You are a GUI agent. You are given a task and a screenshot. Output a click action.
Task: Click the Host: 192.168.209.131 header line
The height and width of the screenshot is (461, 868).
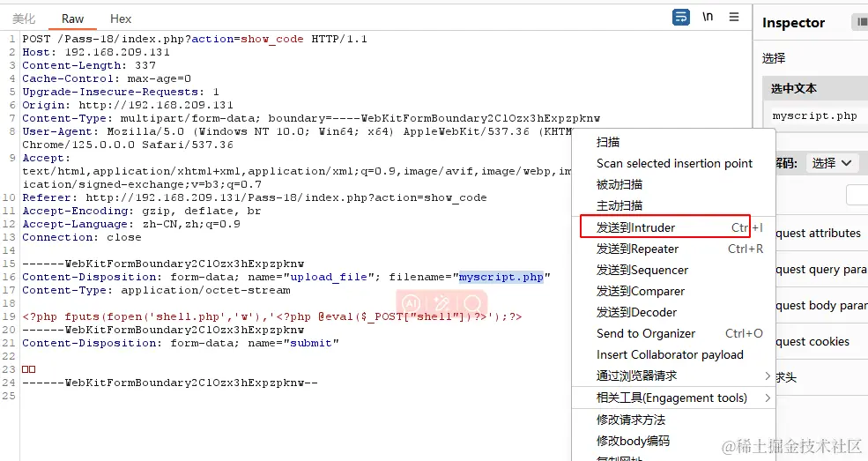point(96,52)
